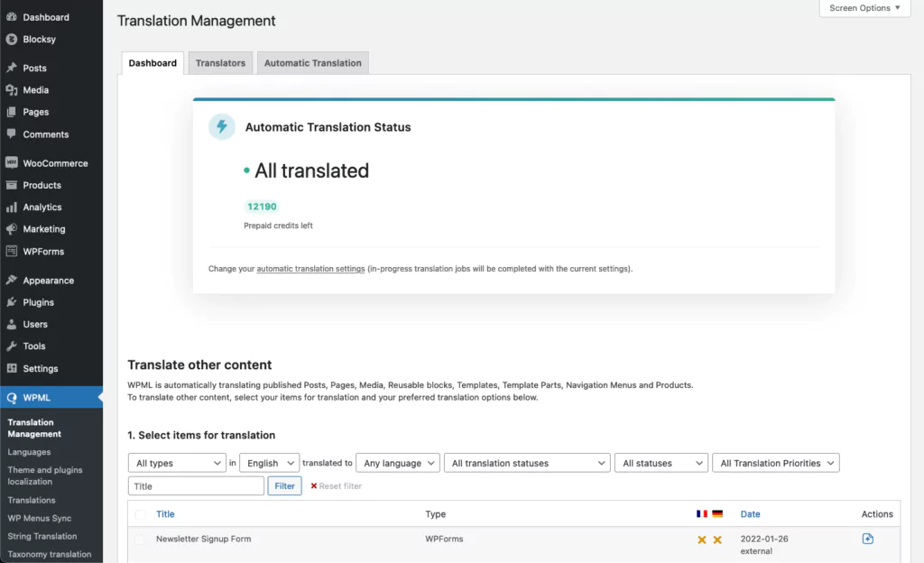Check the Newsletter Signup Form row checkbox

(x=139, y=540)
